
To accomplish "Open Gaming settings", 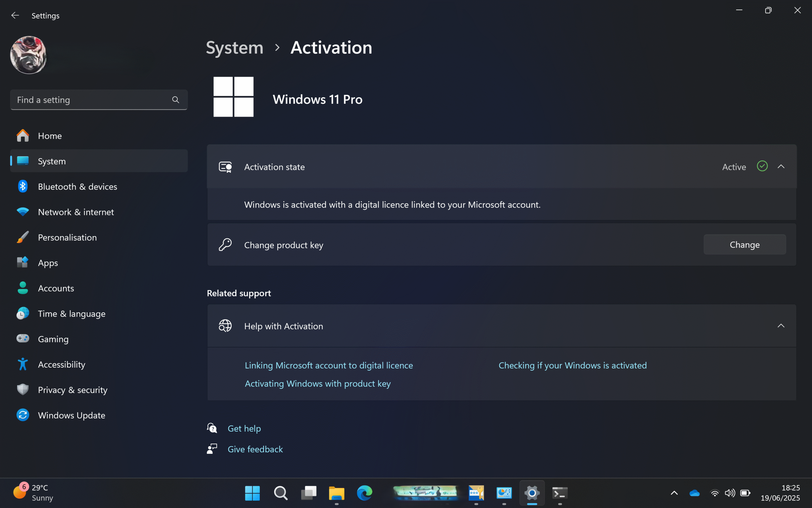I will pyautogui.click(x=99, y=339).
